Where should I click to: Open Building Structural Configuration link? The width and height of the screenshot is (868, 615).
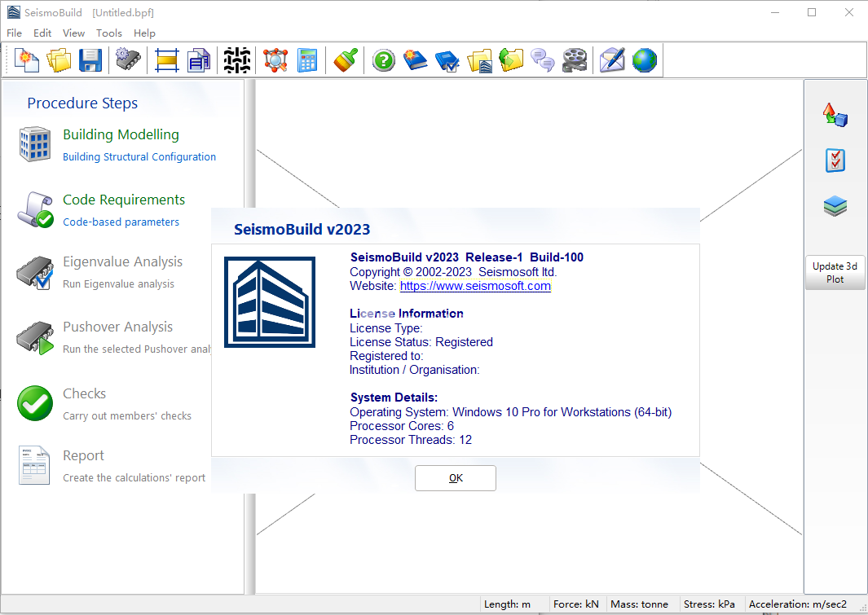139,157
